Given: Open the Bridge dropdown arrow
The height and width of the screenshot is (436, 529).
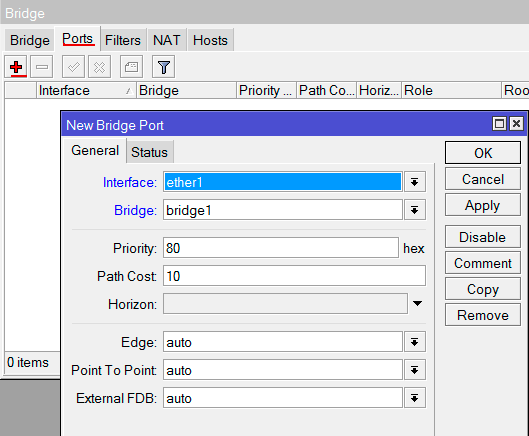Looking at the screenshot, I should [415, 210].
